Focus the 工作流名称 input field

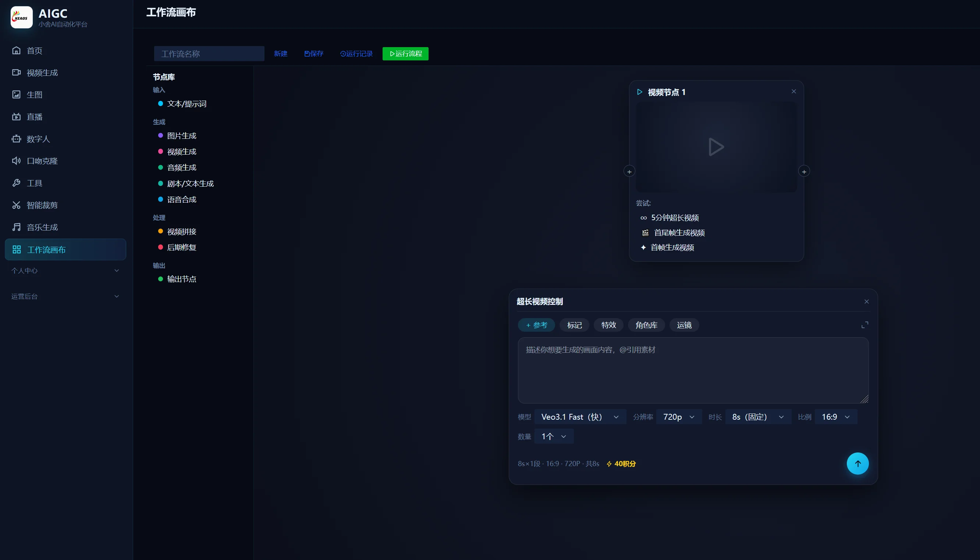(209, 54)
